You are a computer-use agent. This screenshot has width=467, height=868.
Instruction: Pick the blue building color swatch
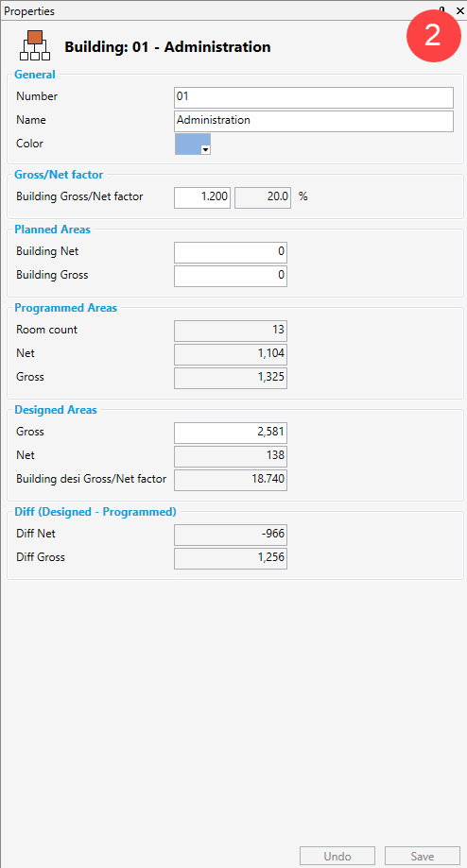189,143
